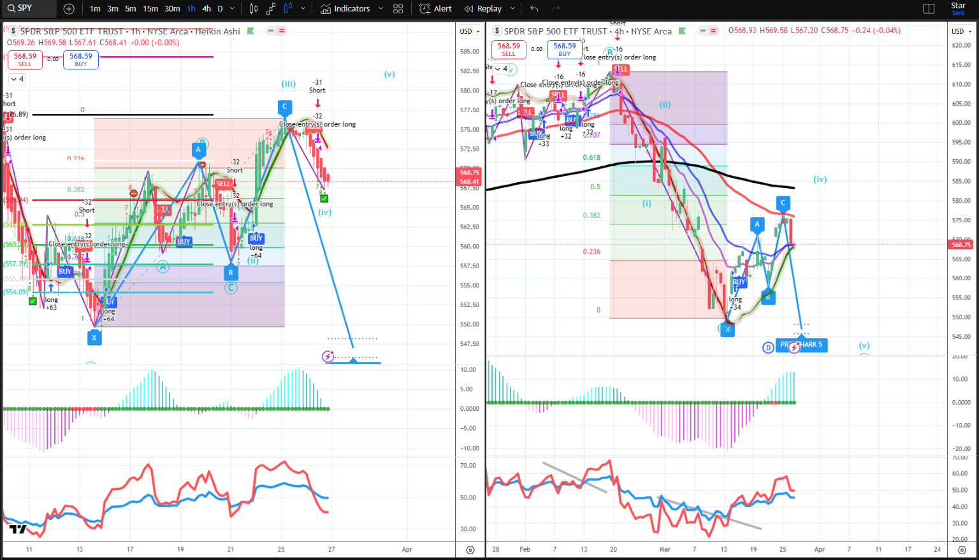Click green flag icon on right chart
The height and width of the screenshot is (560, 979).
[x=683, y=31]
